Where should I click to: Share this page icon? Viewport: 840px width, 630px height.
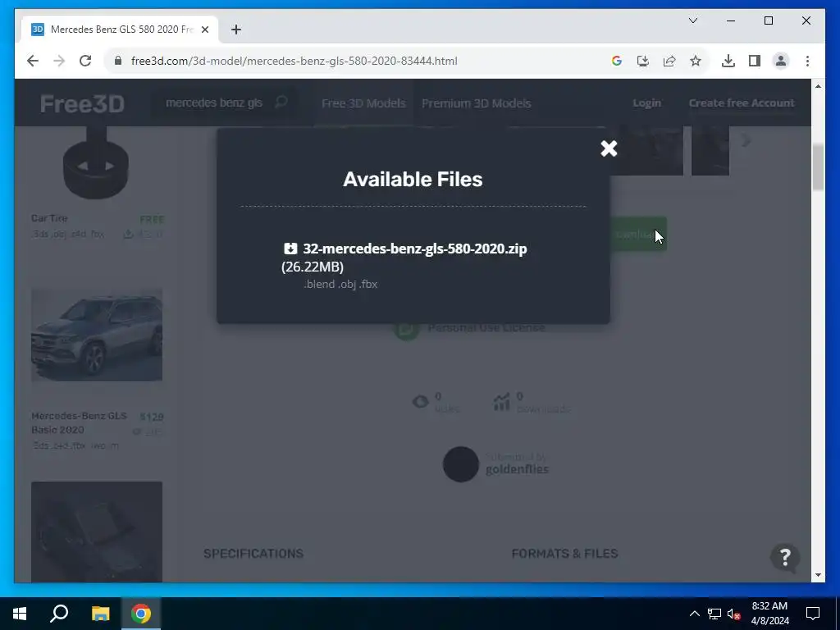pos(669,61)
